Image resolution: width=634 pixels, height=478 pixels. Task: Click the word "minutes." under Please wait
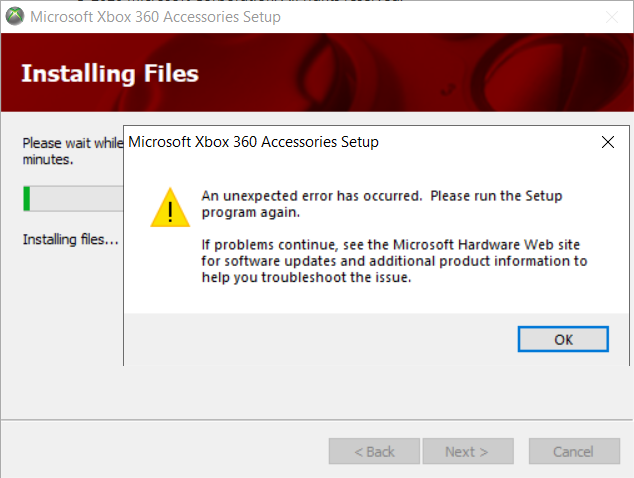click(48, 160)
